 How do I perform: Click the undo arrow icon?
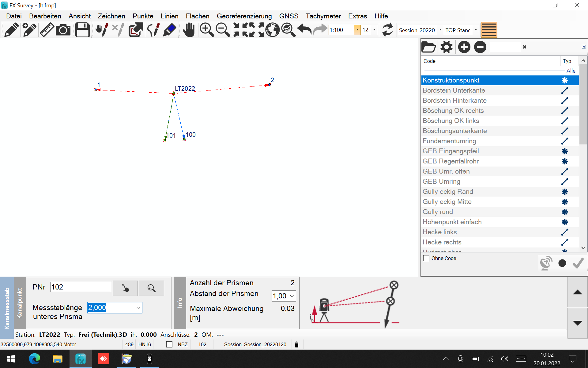[304, 30]
